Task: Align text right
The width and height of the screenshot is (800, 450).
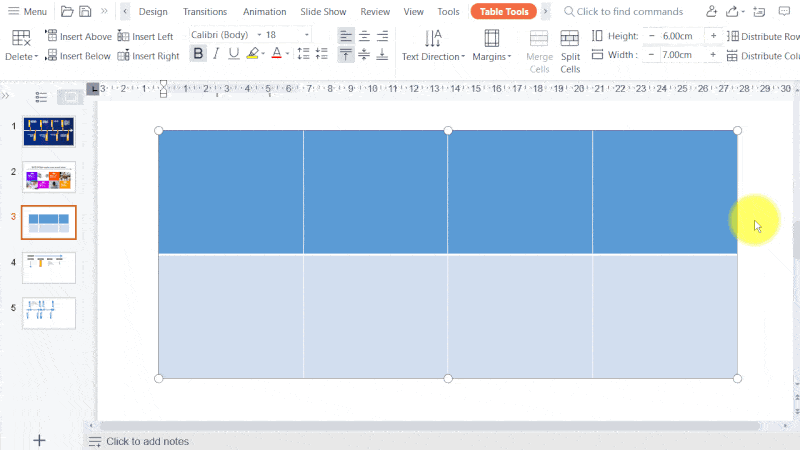Action: (x=382, y=36)
